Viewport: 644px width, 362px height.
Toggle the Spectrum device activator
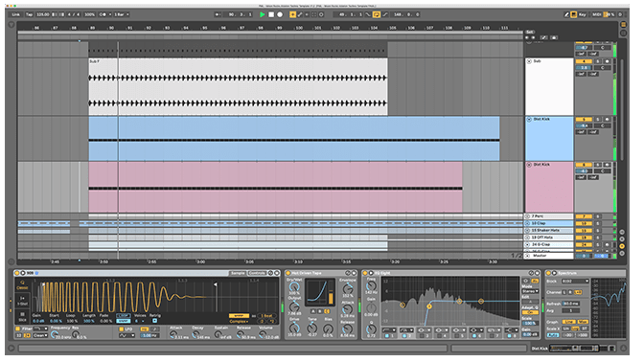[x=548, y=273]
